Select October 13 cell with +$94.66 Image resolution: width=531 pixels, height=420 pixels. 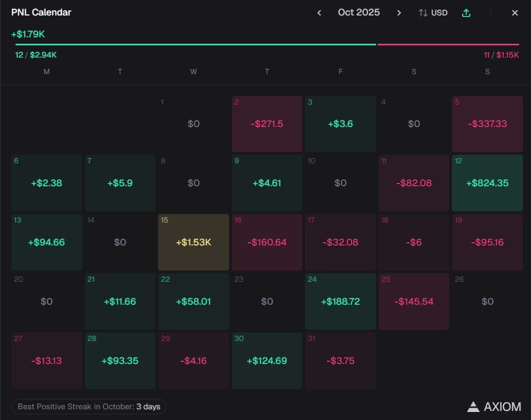point(46,242)
